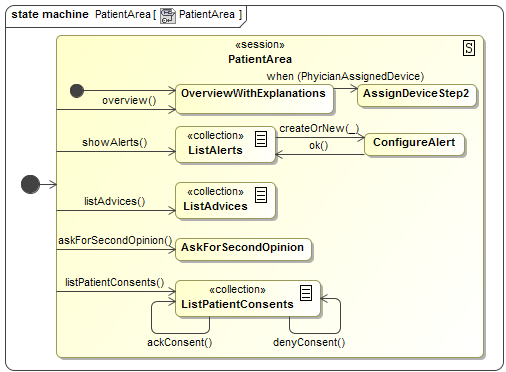This screenshot has width=506, height=372.
Task: Click the 'state machine' header keyword
Action: [x=50, y=14]
